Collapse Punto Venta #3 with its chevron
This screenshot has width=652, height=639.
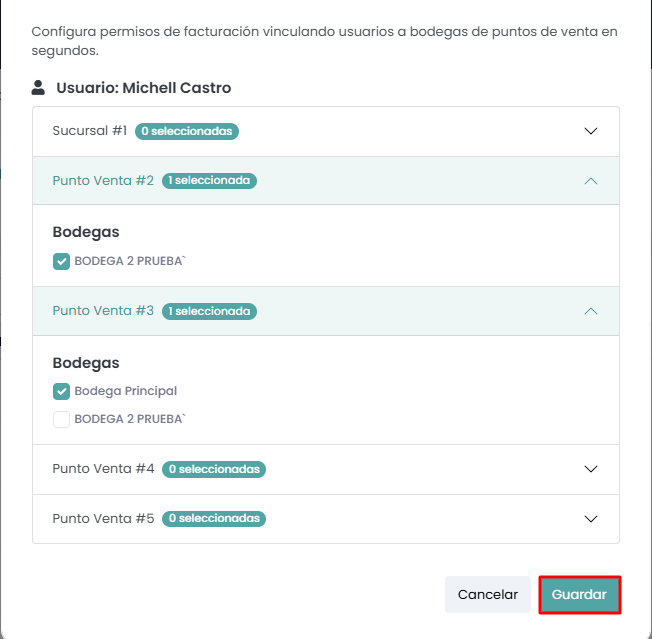point(590,311)
